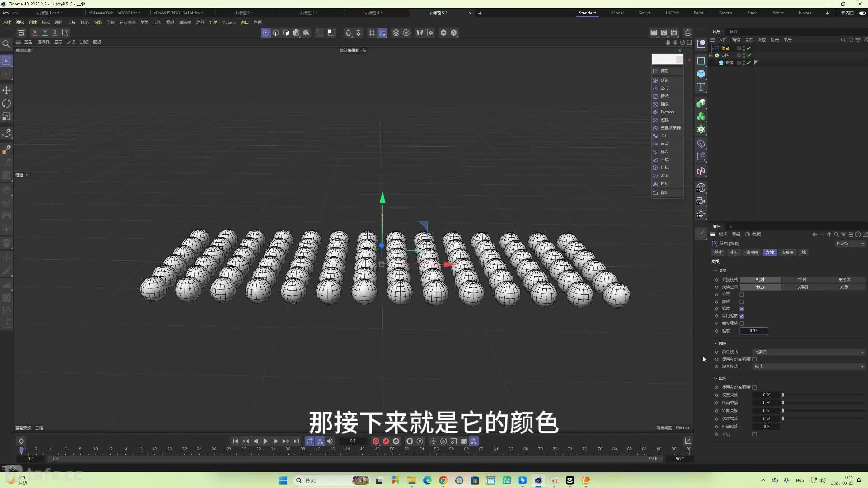Switch to the Sculpt layout tab
Image resolution: width=868 pixels, height=488 pixels.
point(644,13)
